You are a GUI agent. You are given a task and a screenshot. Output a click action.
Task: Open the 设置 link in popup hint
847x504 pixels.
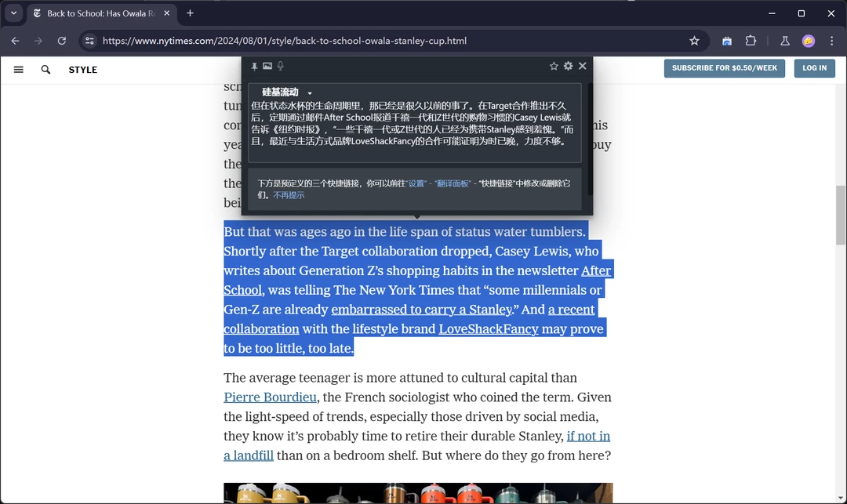[416, 183]
